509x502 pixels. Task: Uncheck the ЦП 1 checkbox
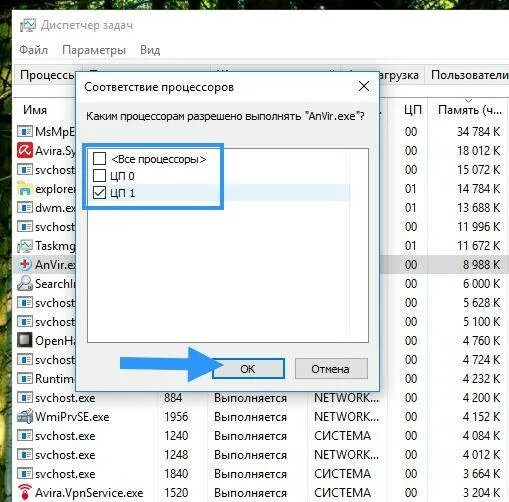coord(99,193)
